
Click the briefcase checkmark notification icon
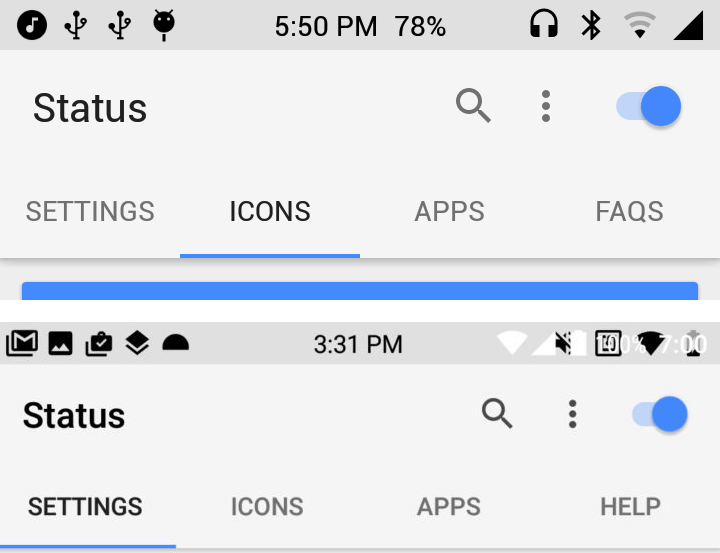click(x=99, y=344)
